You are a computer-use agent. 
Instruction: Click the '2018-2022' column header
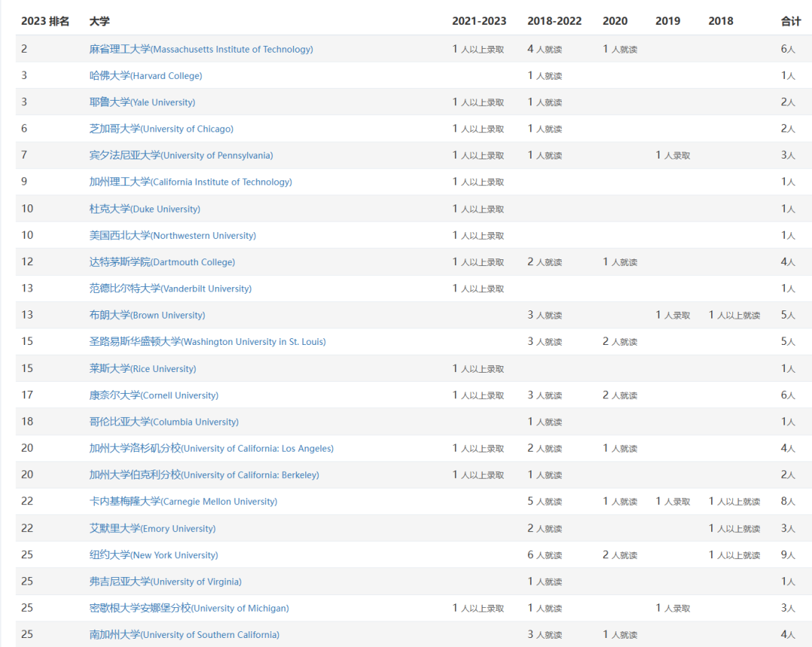555,21
